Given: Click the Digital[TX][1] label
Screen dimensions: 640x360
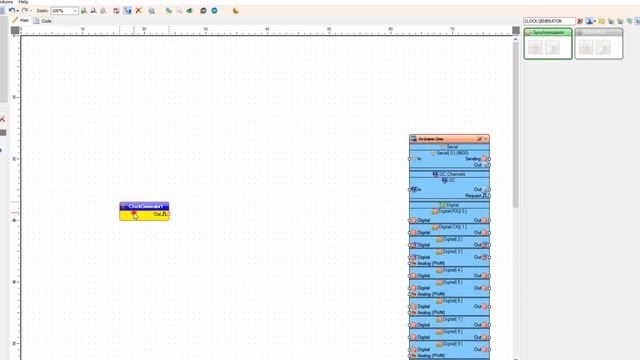Looking at the screenshot, I should (x=452, y=227).
